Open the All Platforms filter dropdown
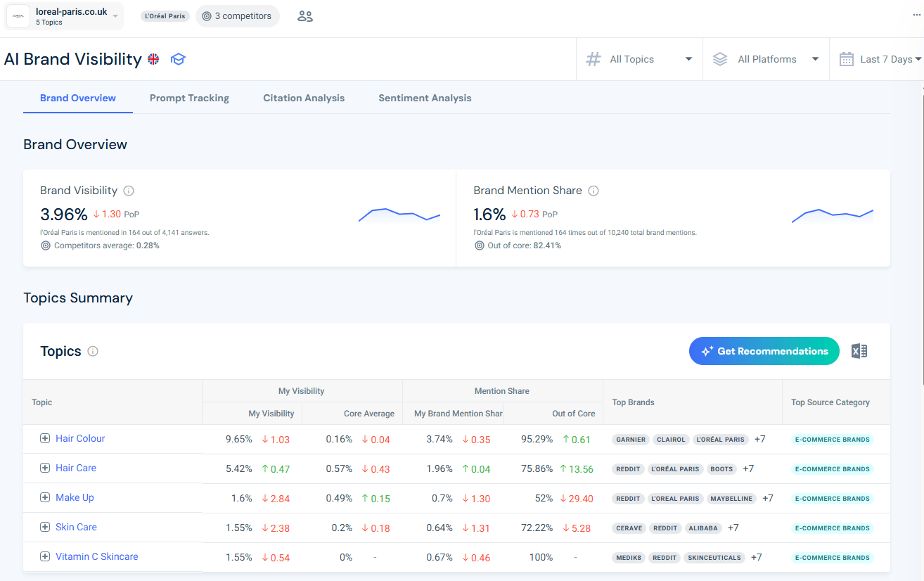The width and height of the screenshot is (924, 581). [x=766, y=59]
